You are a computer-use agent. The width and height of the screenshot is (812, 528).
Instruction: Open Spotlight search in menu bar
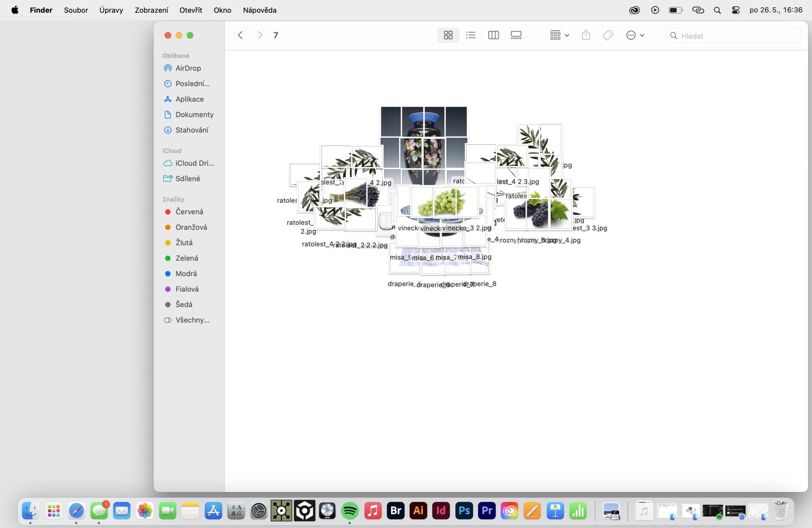[717, 10]
